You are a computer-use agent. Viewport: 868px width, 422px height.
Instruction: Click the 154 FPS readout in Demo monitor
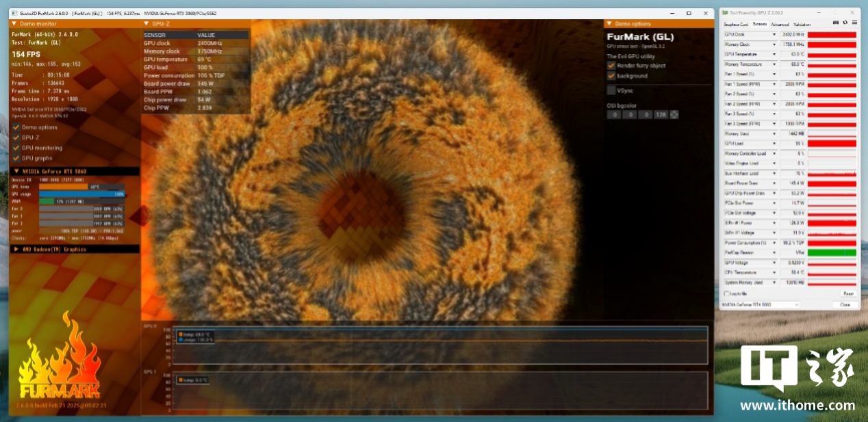27,54
